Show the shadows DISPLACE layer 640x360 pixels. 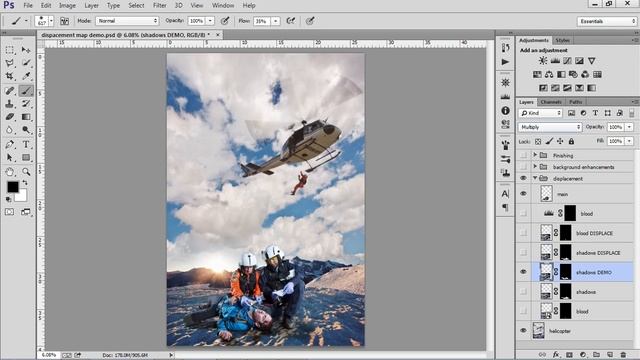(523, 253)
